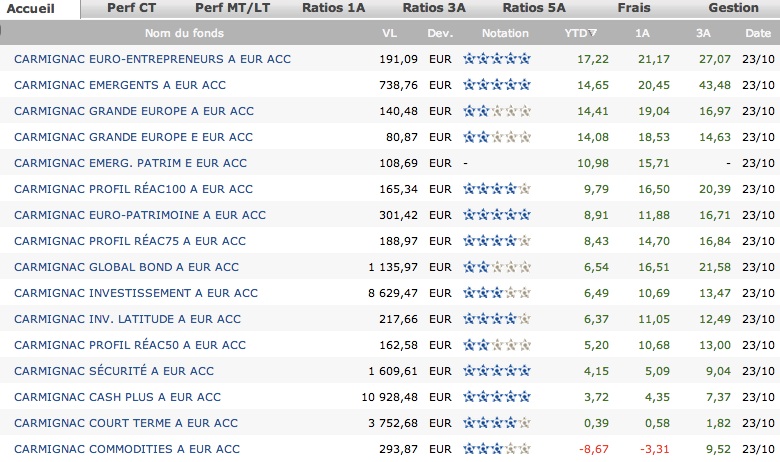
Task: Open CARMIGNAC PROFIL RÉAC50 A EUR ACC
Action: (130, 345)
